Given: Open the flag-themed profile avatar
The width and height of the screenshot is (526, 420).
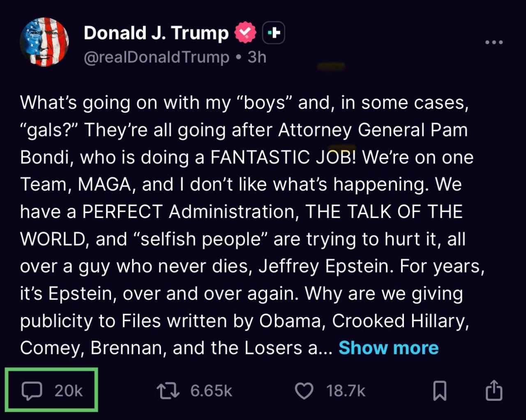Looking at the screenshot, I should tap(44, 42).
